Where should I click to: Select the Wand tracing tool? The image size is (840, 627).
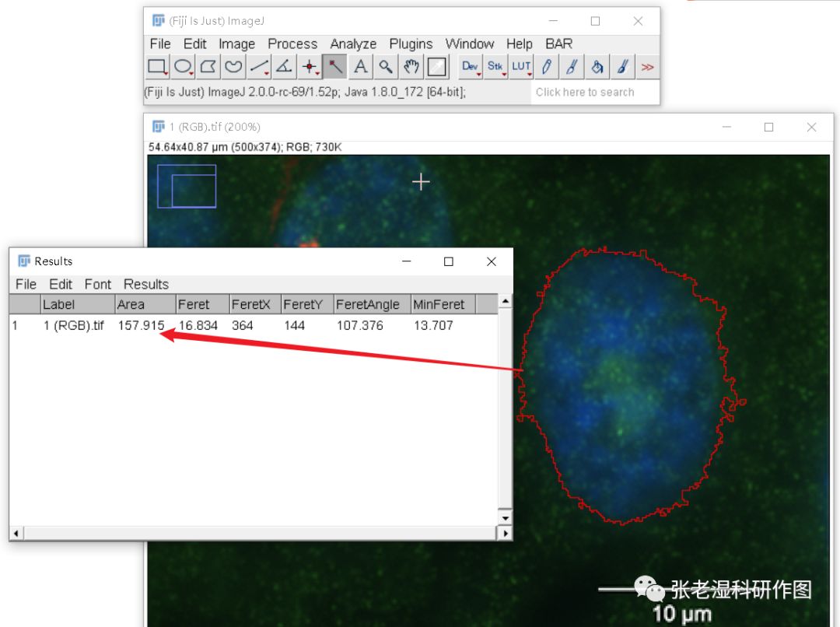[334, 67]
